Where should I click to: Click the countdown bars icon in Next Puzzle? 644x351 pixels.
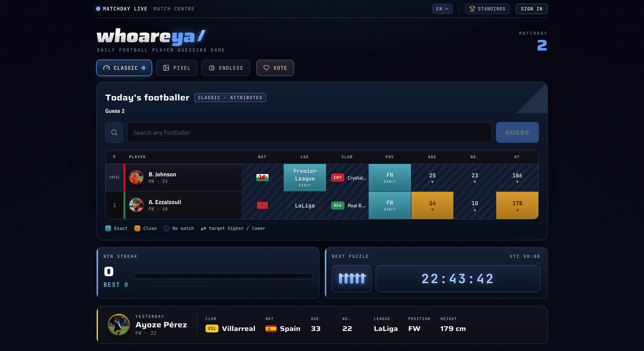352,278
